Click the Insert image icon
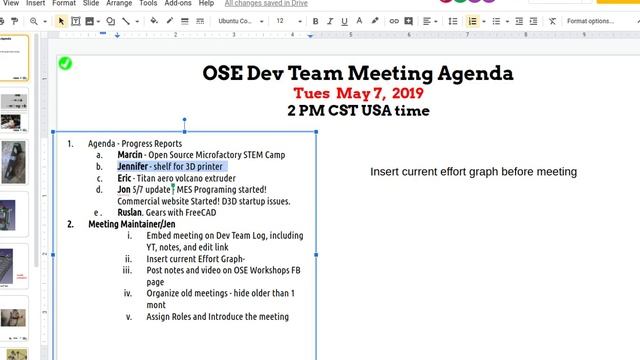640x360 pixels. [89, 21]
